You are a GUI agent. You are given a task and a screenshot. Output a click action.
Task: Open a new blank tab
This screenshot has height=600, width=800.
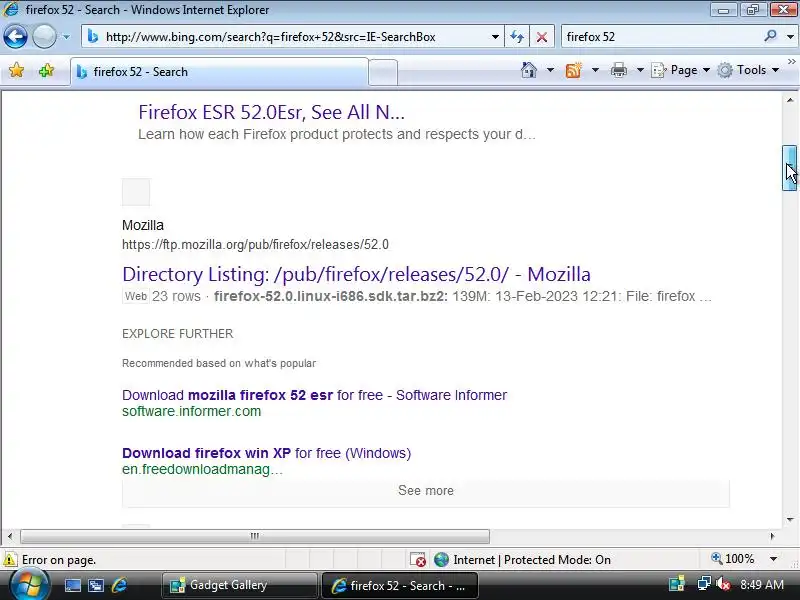point(383,72)
